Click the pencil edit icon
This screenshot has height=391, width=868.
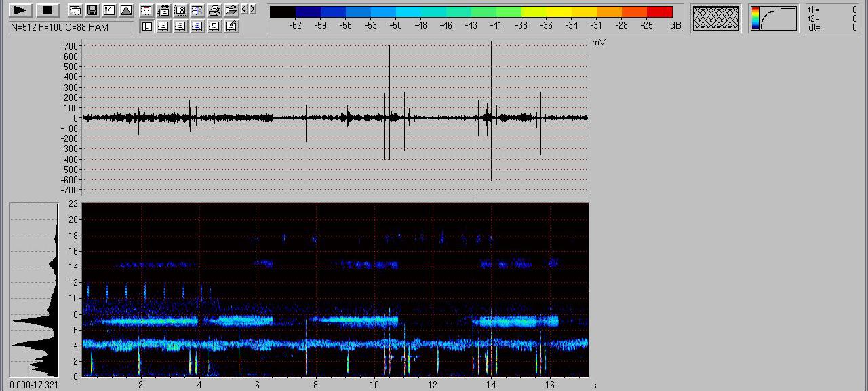[231, 26]
